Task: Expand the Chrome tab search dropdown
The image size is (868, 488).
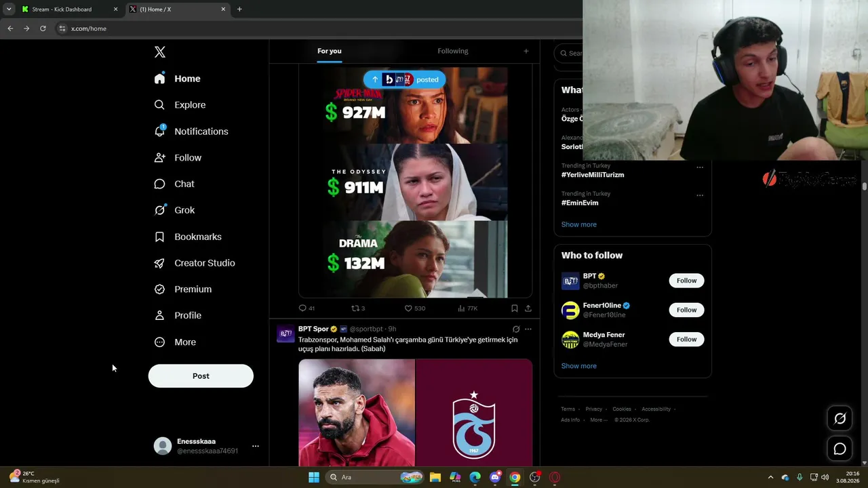Action: tap(9, 9)
